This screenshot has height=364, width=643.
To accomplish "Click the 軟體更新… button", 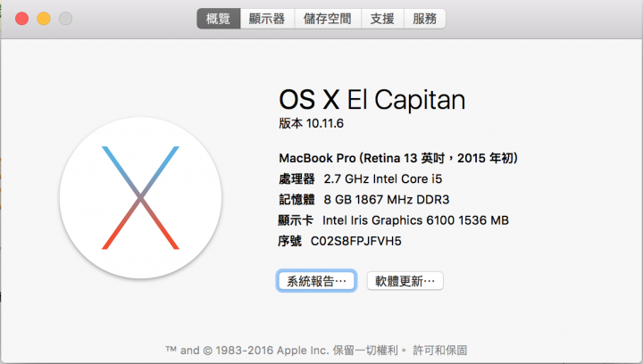I will (405, 281).
